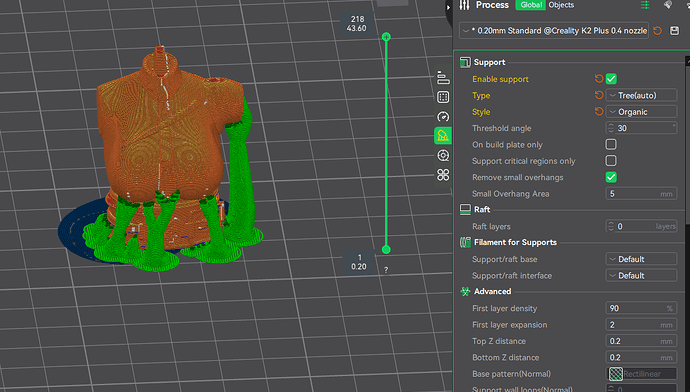Reset Enable support to default value
This screenshot has width=690, height=392.
coord(598,79)
